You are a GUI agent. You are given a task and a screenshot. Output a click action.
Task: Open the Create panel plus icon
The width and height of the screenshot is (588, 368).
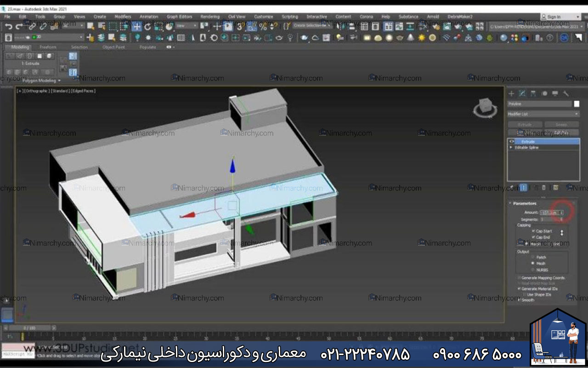tap(511, 93)
